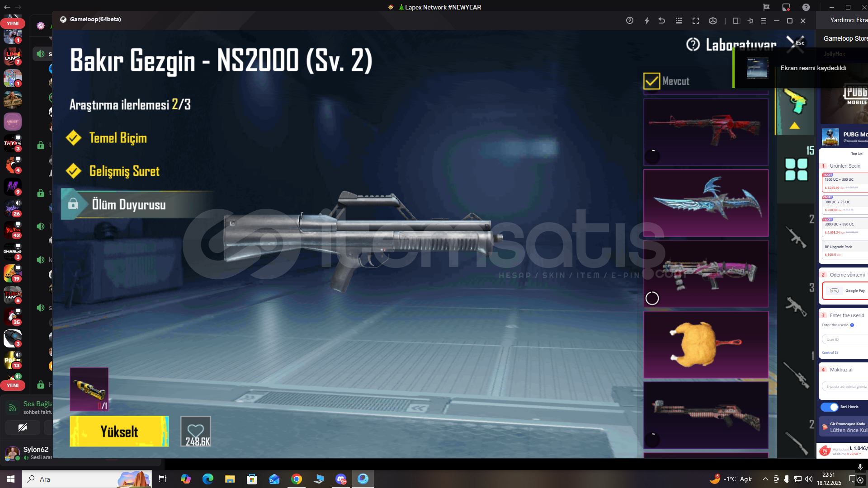
Task: Open the Gameloop hamburger menu
Action: pyautogui.click(x=764, y=21)
